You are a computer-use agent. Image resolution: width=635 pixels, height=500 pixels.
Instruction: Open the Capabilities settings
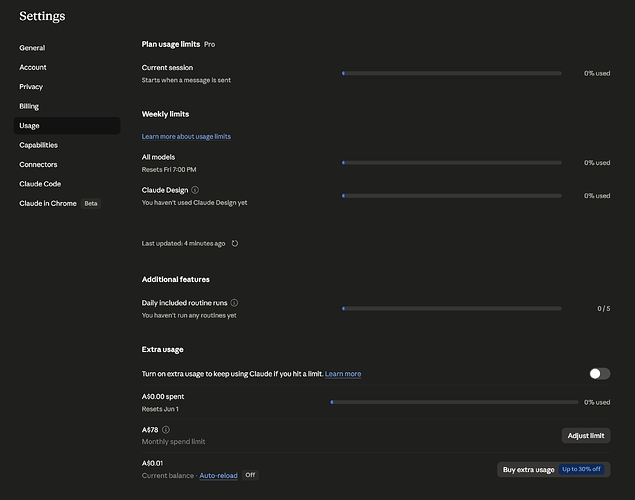38,145
